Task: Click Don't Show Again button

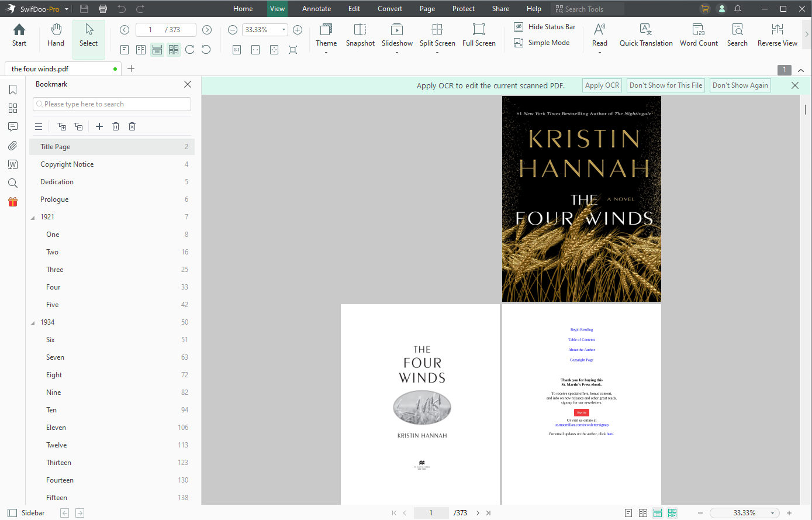Action: [x=740, y=85]
